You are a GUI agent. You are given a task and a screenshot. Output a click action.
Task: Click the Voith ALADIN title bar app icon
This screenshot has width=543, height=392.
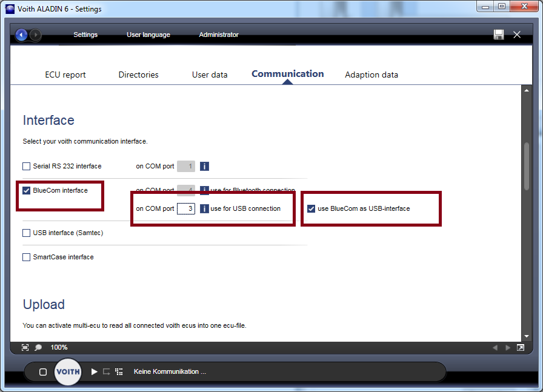(x=10, y=9)
